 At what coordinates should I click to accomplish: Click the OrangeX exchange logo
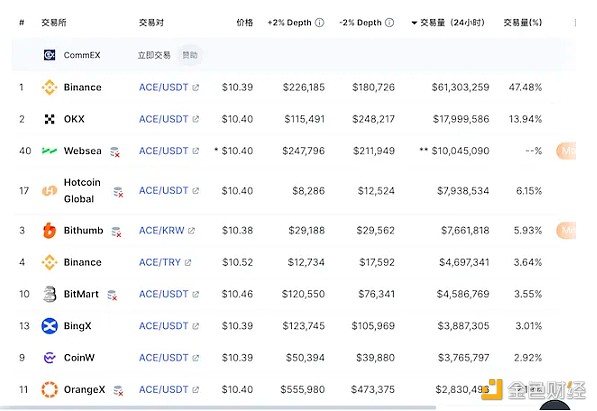[49, 390]
